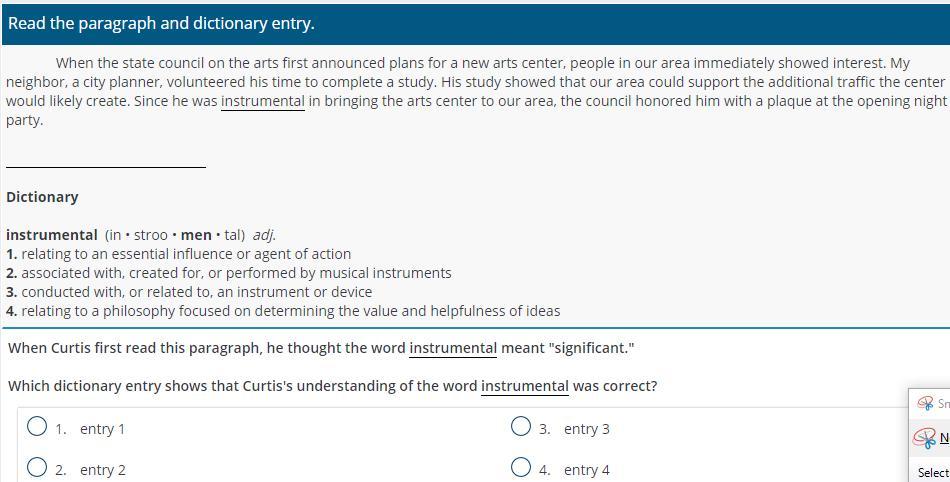The image size is (950, 482).
Task: Click the bold instrumental dictionary headword
Action: point(51,235)
